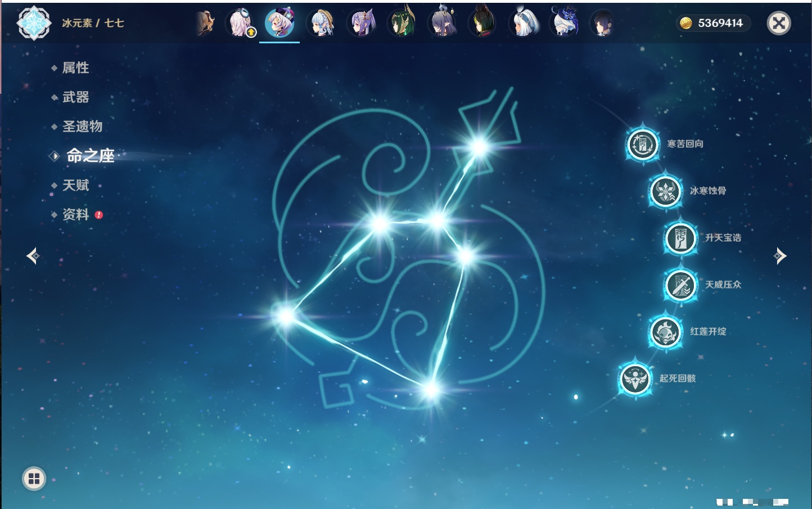
Task: Open 资料 profile with red alert
Action: click(x=75, y=215)
